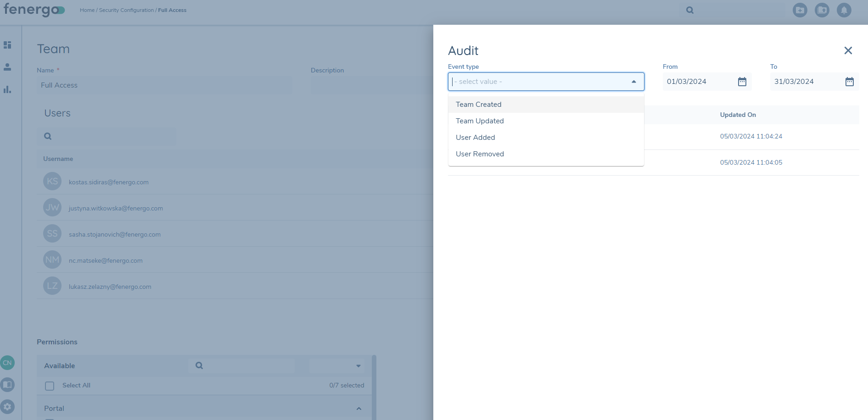Navigate to Home via the breadcrumb

(87, 10)
